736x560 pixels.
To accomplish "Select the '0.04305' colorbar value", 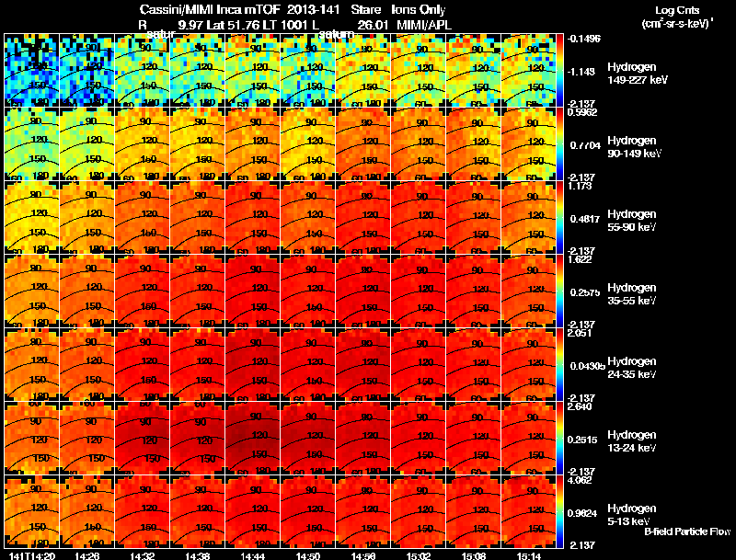I will (x=587, y=366).
